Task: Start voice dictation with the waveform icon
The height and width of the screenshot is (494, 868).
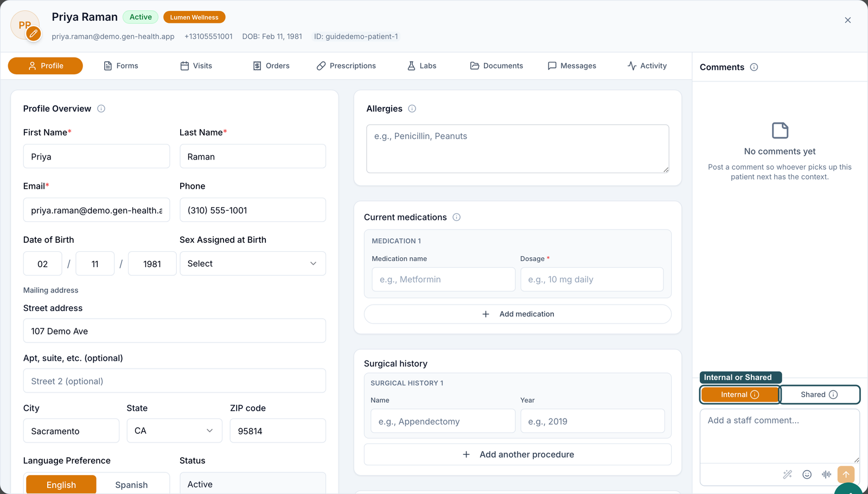Action: pyautogui.click(x=826, y=474)
